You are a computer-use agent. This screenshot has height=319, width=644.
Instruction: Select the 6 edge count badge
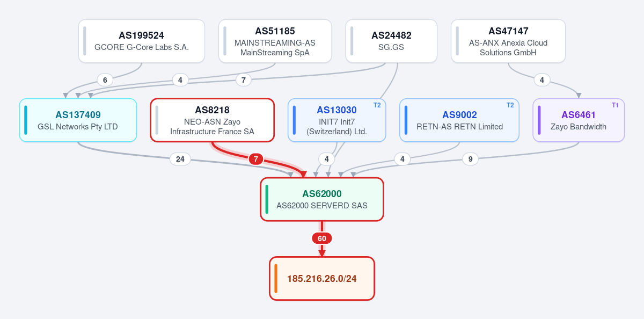point(105,80)
